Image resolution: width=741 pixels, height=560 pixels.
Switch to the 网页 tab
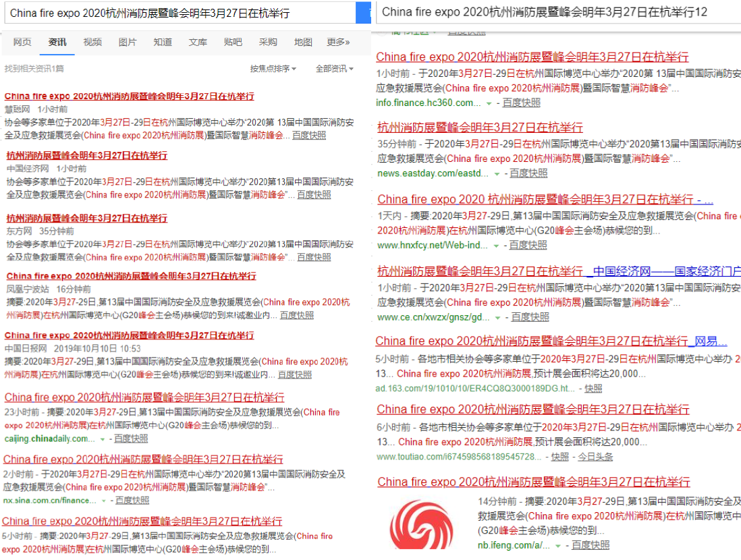pos(22,41)
